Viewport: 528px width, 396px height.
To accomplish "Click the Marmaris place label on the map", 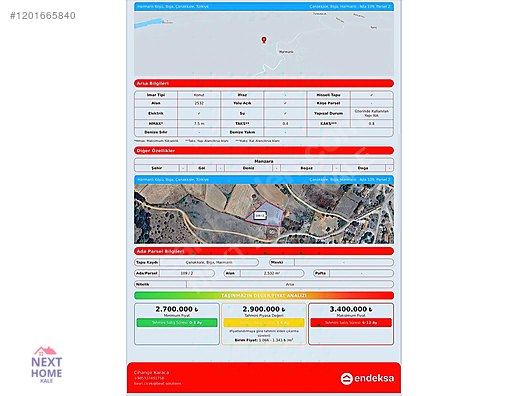I will click(x=286, y=52).
